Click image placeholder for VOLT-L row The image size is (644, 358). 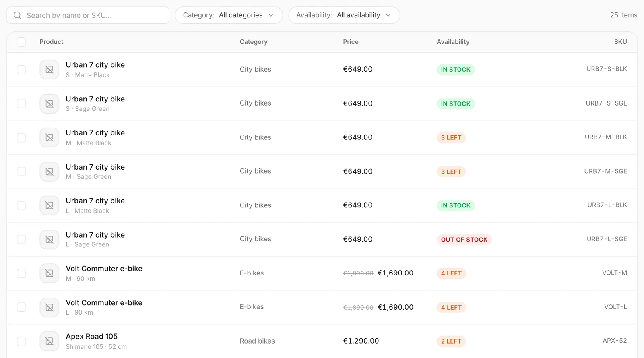tap(50, 307)
